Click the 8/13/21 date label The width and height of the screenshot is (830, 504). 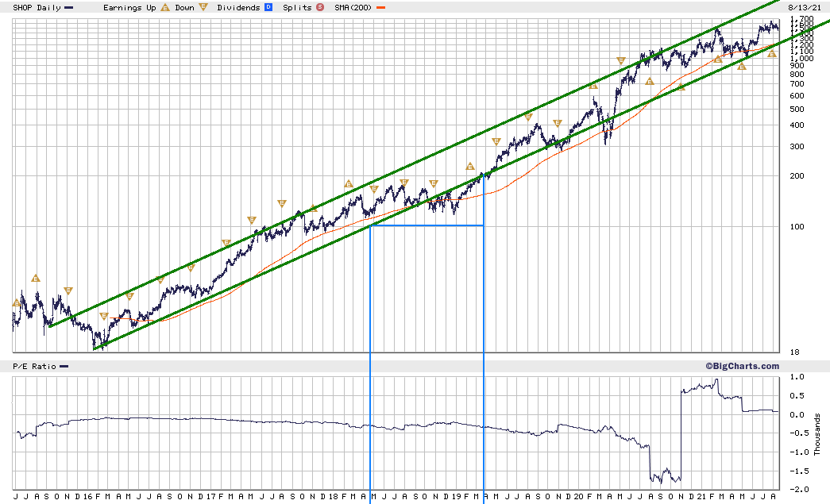805,7
